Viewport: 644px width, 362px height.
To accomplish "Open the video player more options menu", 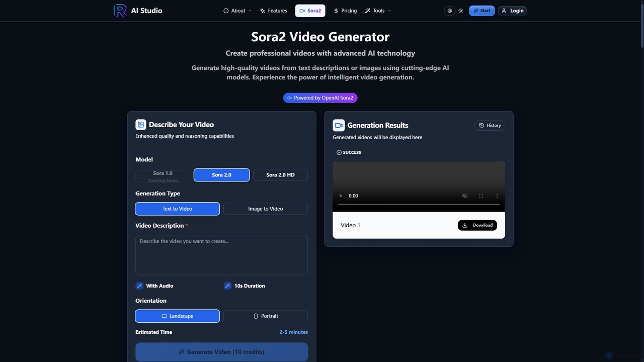I will point(497,196).
